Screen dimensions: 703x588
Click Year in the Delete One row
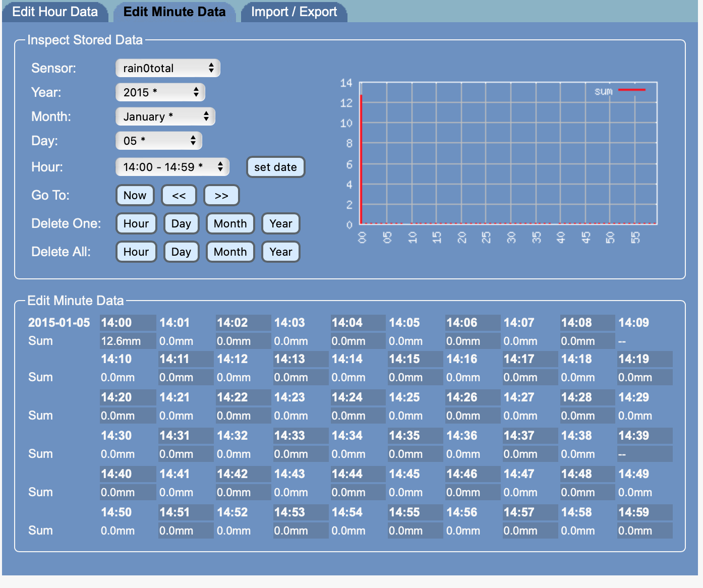click(281, 223)
